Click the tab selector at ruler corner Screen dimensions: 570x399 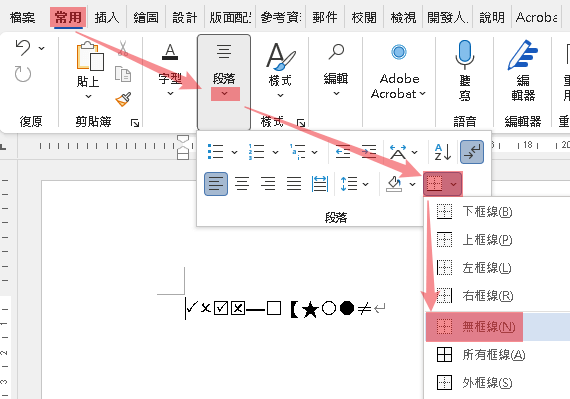click(3, 146)
